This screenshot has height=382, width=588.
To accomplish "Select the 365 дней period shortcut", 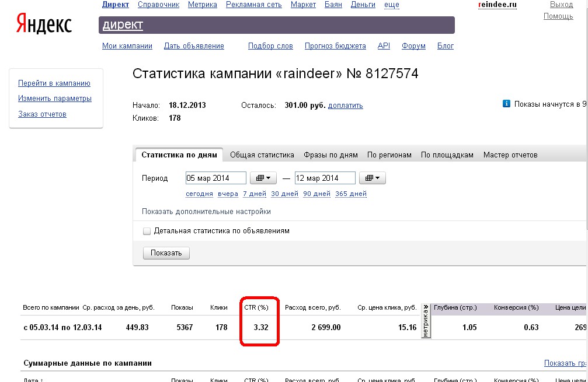I will click(x=351, y=194).
